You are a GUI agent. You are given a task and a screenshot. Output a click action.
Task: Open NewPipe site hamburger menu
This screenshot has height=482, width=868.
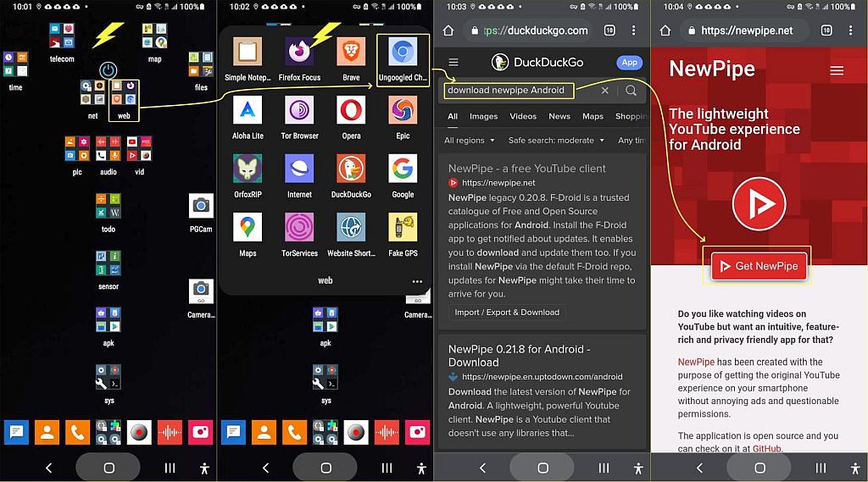click(x=837, y=70)
